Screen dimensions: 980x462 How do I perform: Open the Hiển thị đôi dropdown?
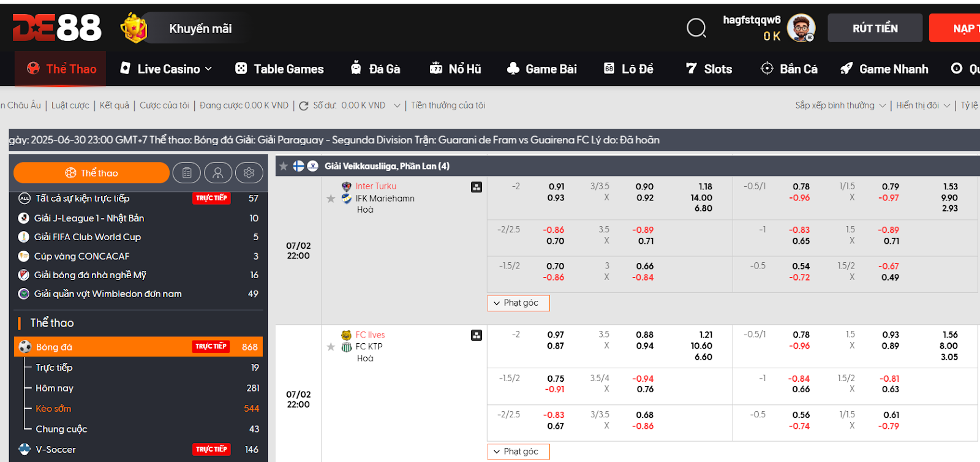point(922,105)
